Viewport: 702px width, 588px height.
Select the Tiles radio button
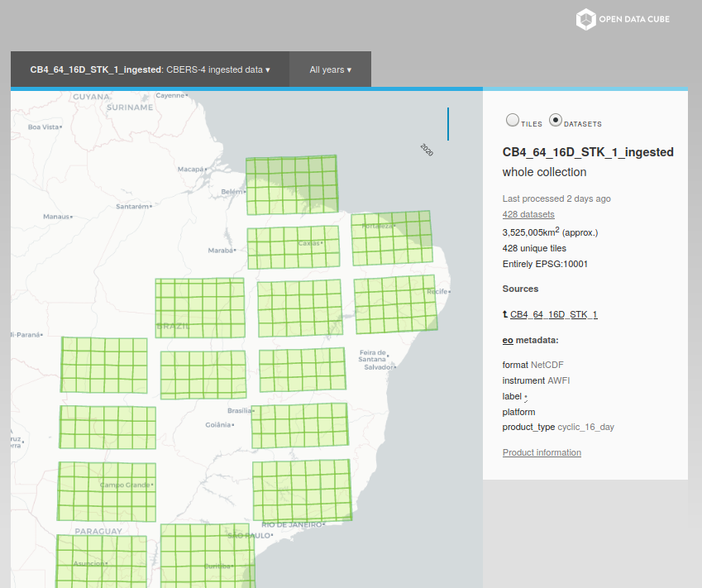point(513,120)
